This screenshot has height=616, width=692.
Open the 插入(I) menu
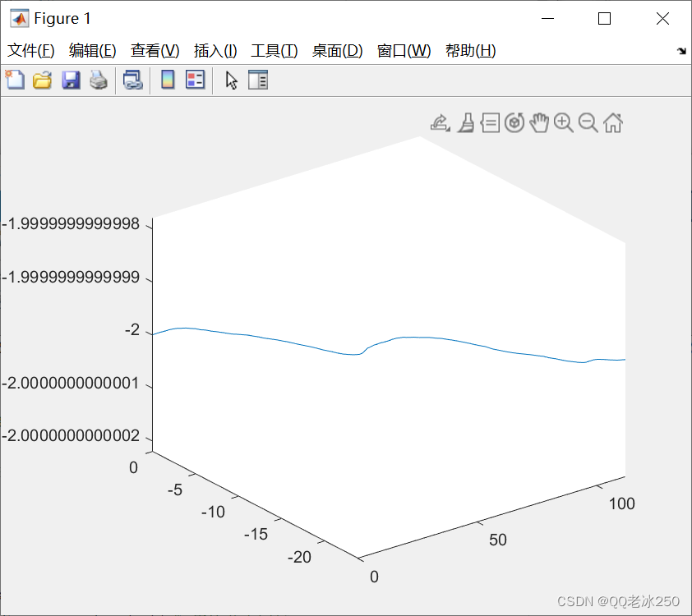point(215,51)
